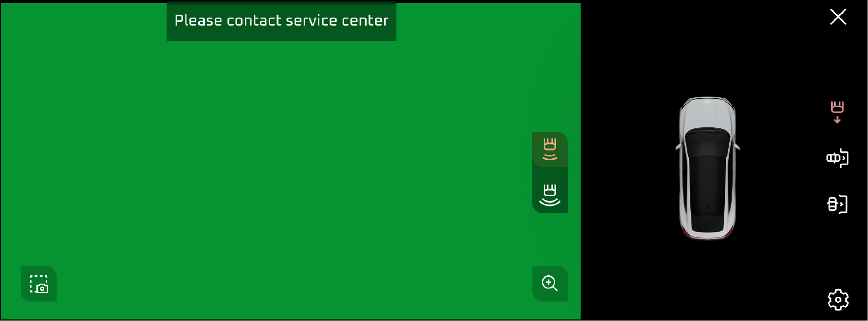868x321 pixels.
Task: Tap the hood of the car model
Action: pyautogui.click(x=708, y=114)
